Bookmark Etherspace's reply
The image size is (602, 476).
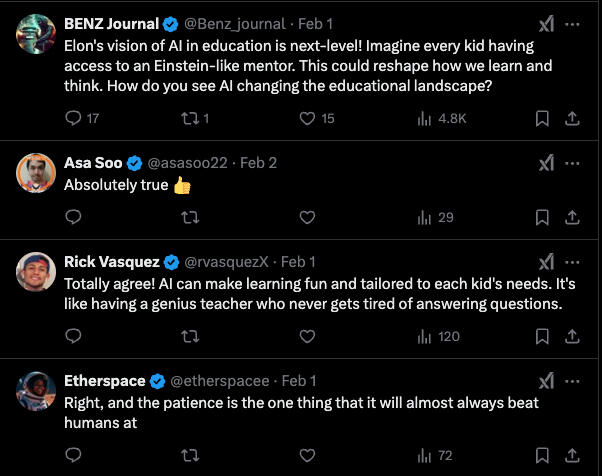click(x=542, y=456)
